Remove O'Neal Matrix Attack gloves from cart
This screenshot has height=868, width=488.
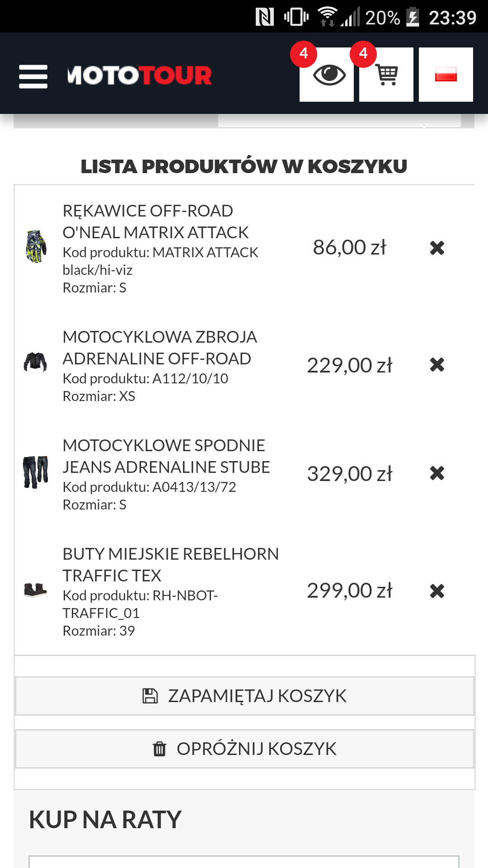[437, 248]
